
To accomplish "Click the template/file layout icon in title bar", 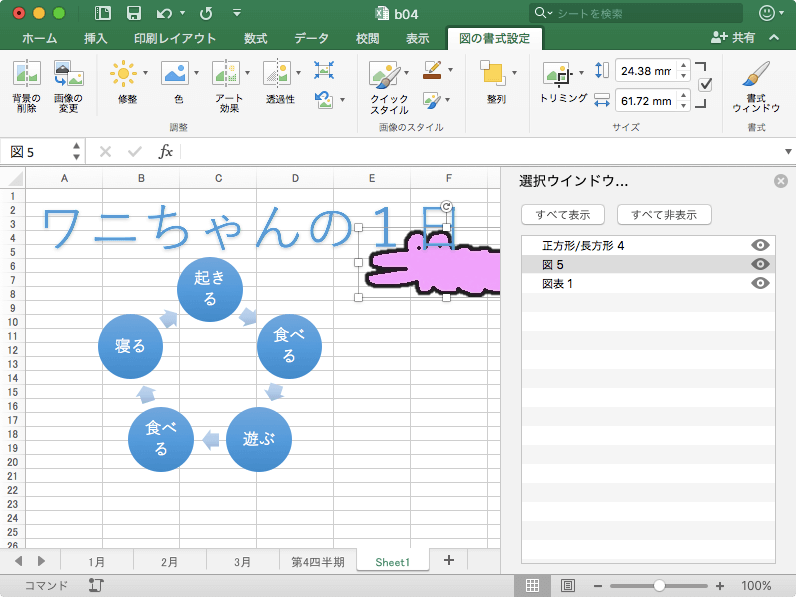I will [103, 13].
